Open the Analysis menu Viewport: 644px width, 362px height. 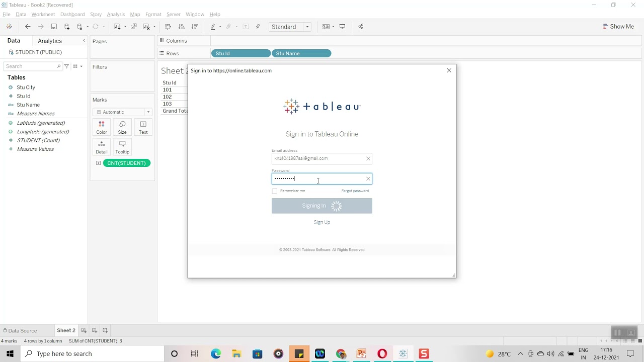point(116,14)
